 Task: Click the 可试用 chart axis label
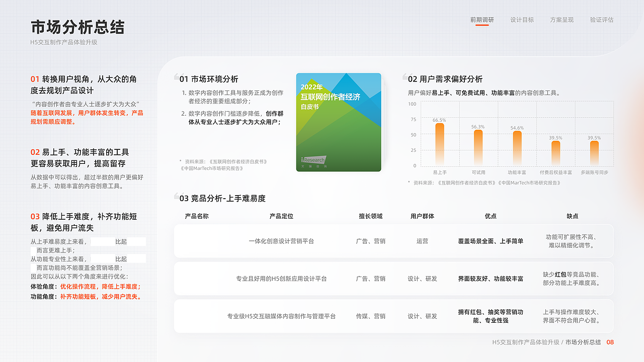click(478, 172)
